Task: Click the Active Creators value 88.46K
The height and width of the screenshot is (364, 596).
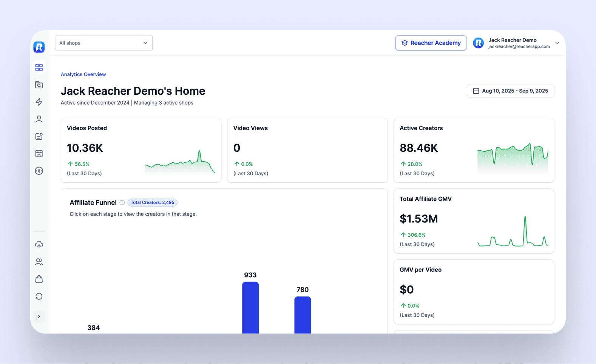Action: point(419,148)
